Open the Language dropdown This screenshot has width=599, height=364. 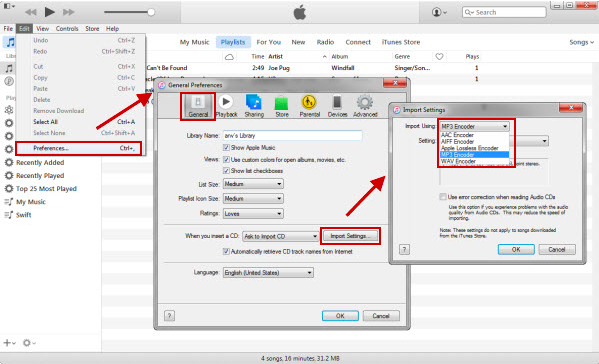click(x=268, y=273)
